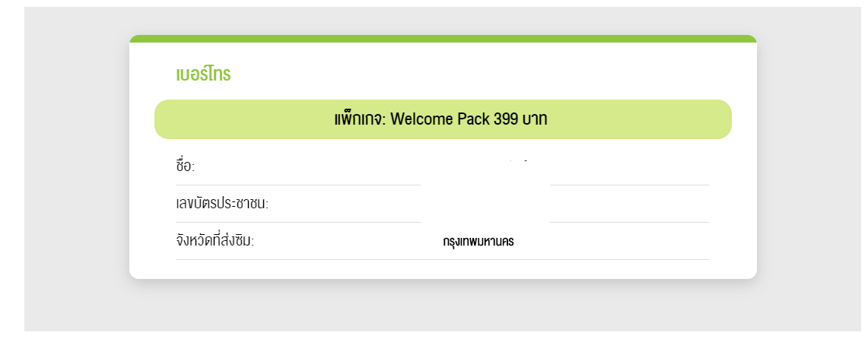Click the ชื่อ label
Image resolution: width=868 pixels, height=339 pixels.
(185, 166)
